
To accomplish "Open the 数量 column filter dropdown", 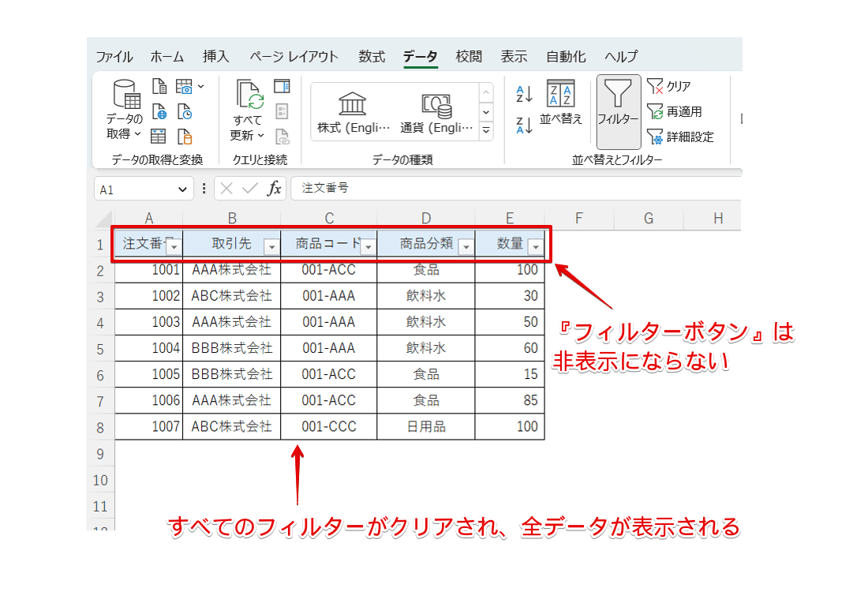I will [x=536, y=246].
